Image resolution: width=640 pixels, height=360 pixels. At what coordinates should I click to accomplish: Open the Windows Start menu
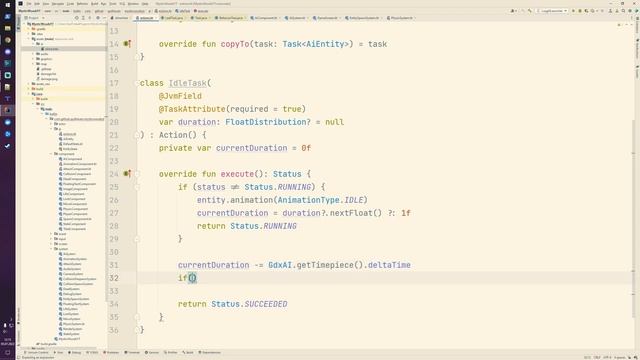pos(7,4)
